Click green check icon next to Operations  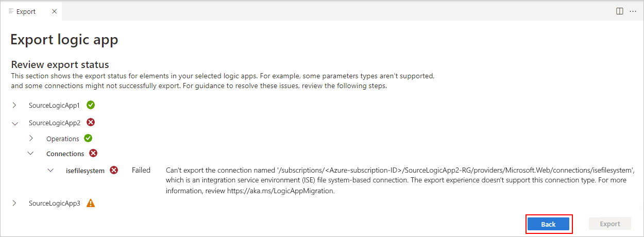click(x=88, y=138)
